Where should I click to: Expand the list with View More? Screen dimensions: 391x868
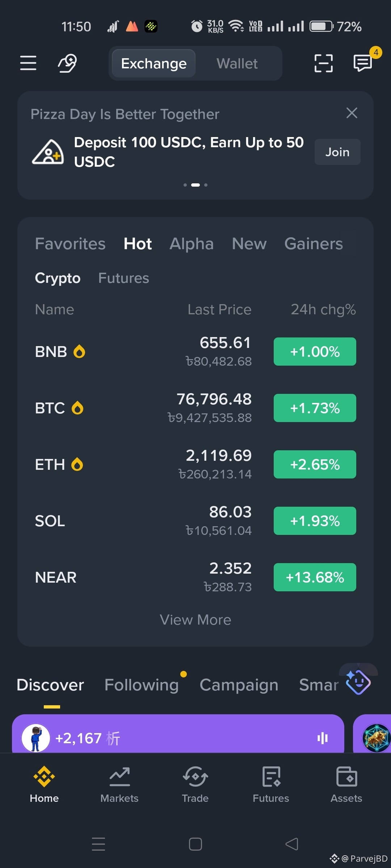point(195,620)
